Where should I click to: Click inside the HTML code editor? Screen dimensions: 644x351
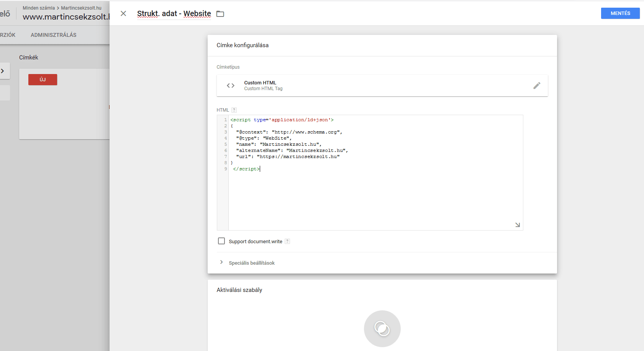pos(375,173)
